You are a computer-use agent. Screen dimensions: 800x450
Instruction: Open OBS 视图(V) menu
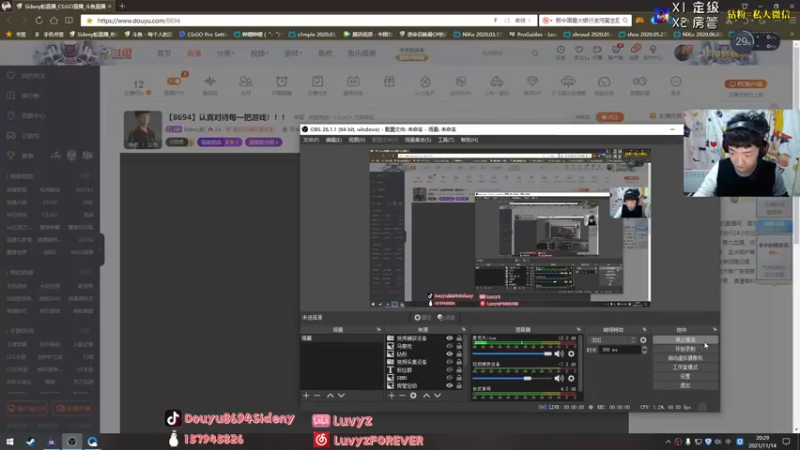click(357, 140)
